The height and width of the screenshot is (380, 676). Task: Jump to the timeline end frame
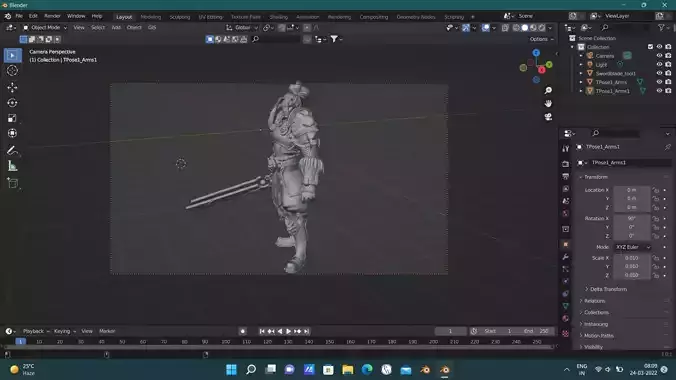click(x=307, y=331)
